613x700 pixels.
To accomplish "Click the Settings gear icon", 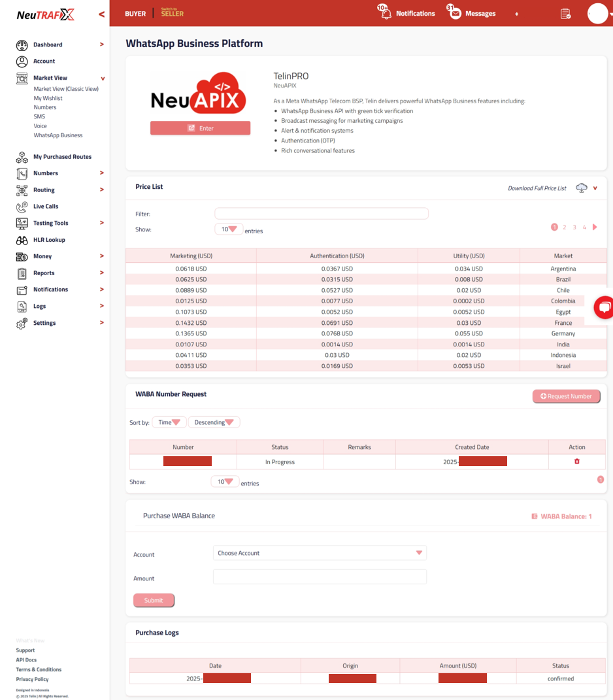I will click(22, 324).
